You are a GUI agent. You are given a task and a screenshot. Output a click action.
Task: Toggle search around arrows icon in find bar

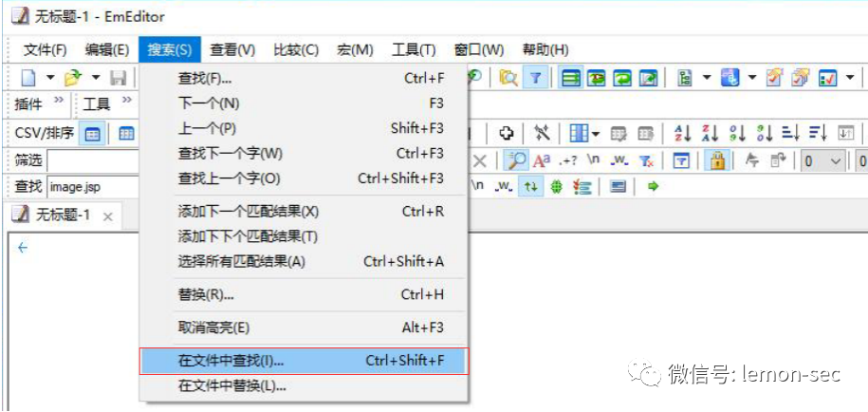[531, 187]
